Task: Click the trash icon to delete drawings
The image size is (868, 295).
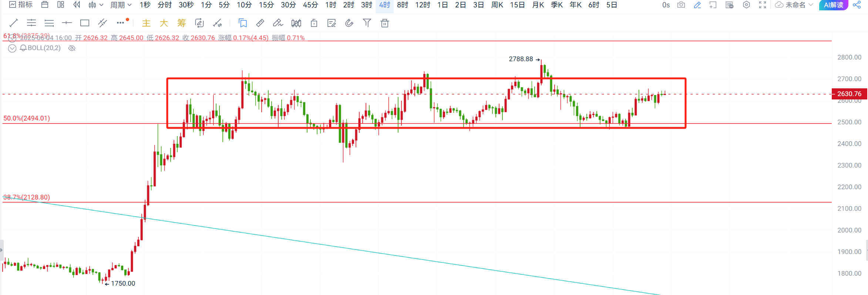Action: [x=385, y=23]
